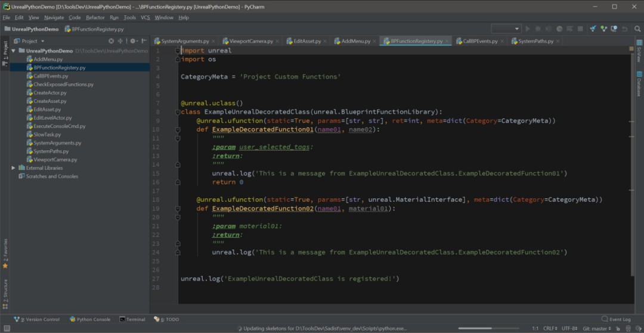
Task: Open the Event Log
Action: click(x=615, y=319)
